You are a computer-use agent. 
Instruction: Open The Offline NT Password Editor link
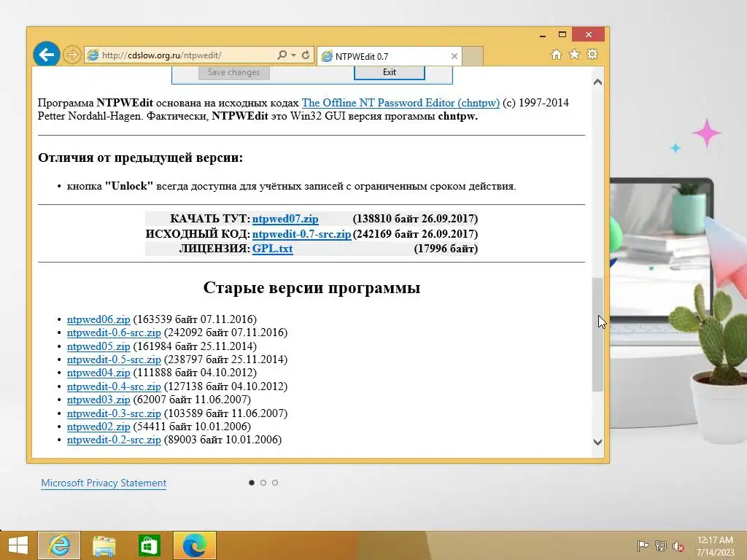(400, 103)
